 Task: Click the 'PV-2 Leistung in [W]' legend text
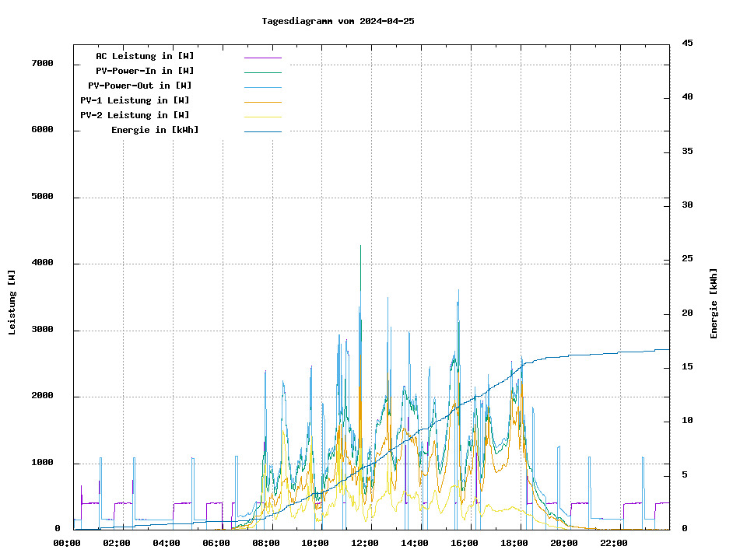[135, 115]
